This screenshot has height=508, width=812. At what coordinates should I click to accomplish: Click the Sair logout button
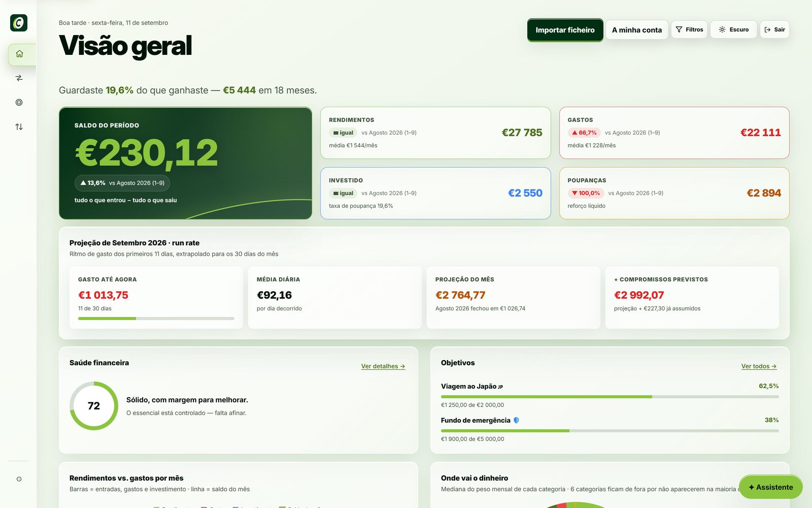click(774, 29)
